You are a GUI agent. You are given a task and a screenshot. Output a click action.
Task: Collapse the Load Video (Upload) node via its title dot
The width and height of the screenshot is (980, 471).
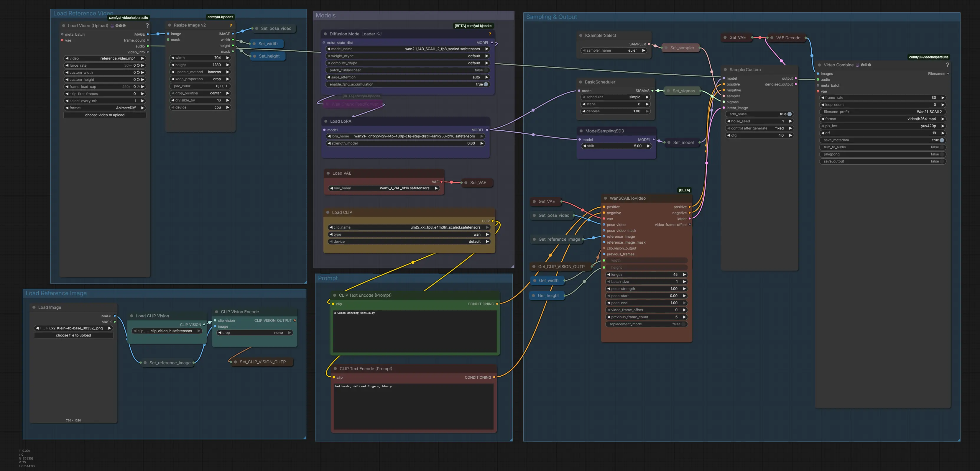coord(63,26)
